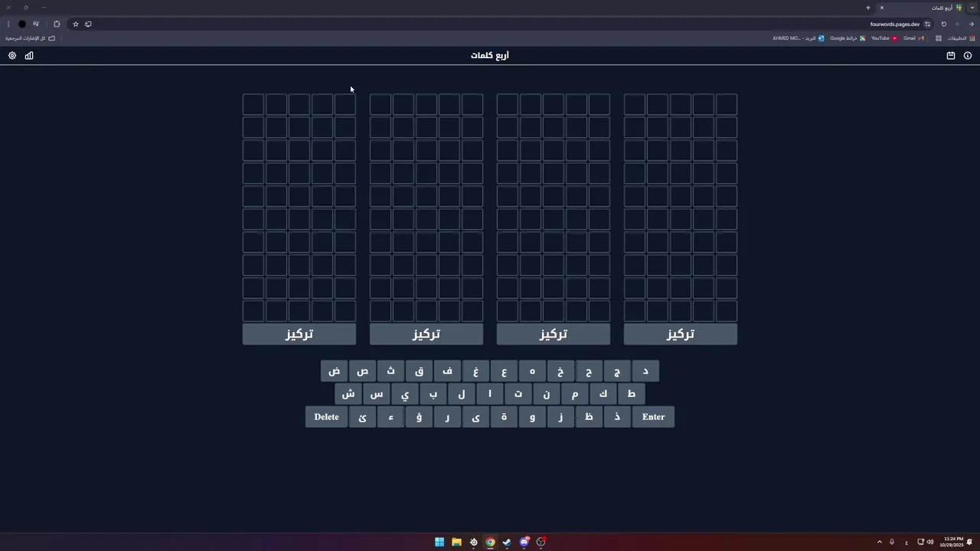Screen dimensions: 980x551
Task: Tap the ق key
Action: (419, 371)
